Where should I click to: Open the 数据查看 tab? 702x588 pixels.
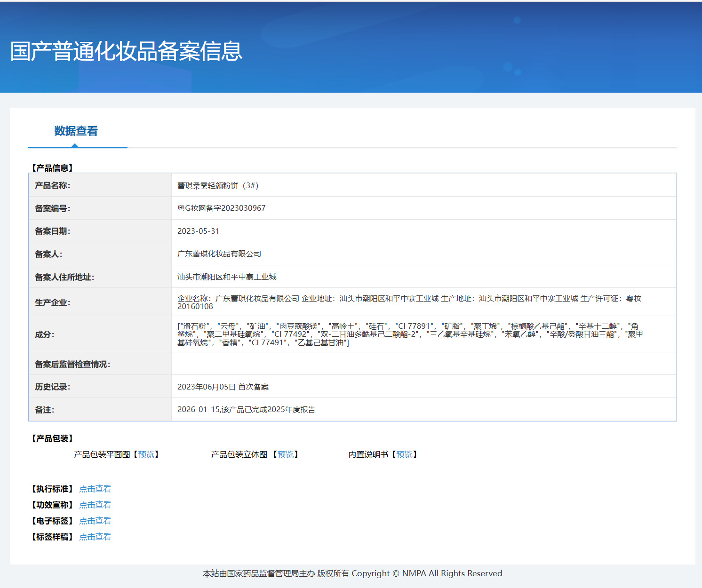[76, 131]
